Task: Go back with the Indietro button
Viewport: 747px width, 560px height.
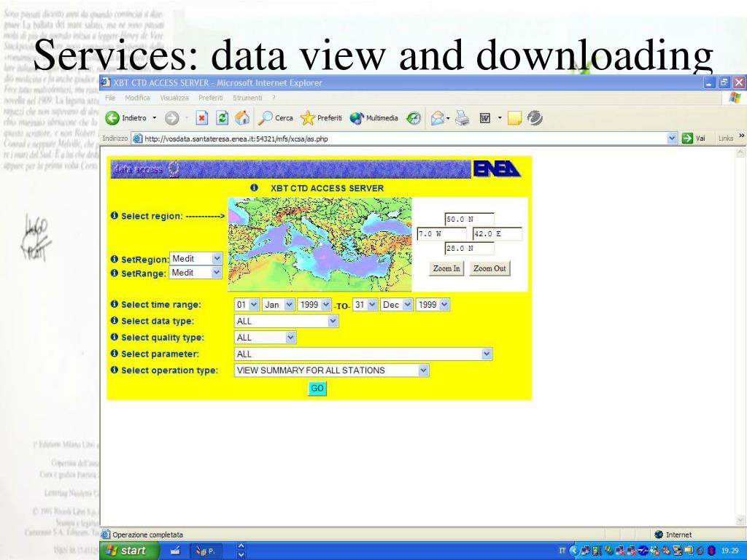Action: (x=125, y=118)
